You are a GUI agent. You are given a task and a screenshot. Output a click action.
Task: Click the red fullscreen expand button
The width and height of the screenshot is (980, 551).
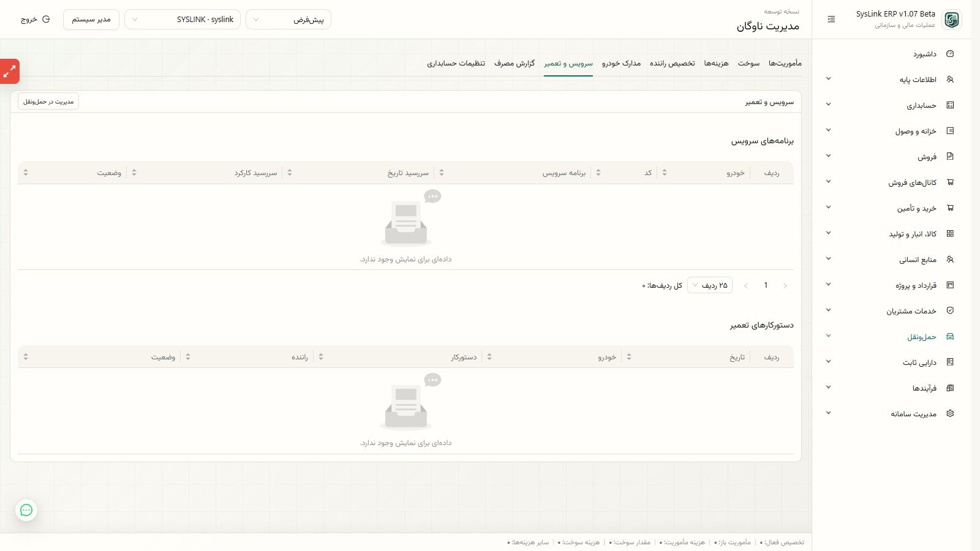10,72
